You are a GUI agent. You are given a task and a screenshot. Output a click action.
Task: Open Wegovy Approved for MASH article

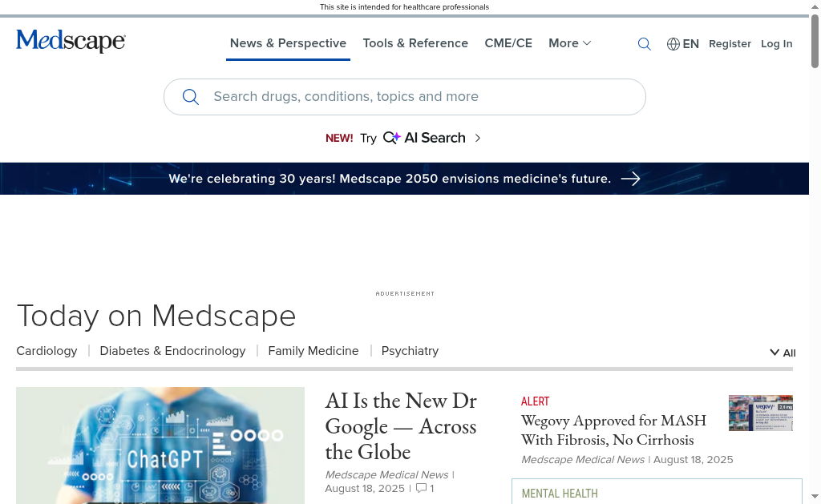[613, 430]
